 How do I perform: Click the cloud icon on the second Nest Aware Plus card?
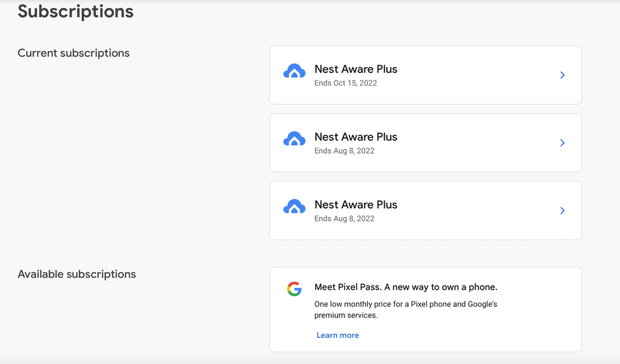[294, 140]
